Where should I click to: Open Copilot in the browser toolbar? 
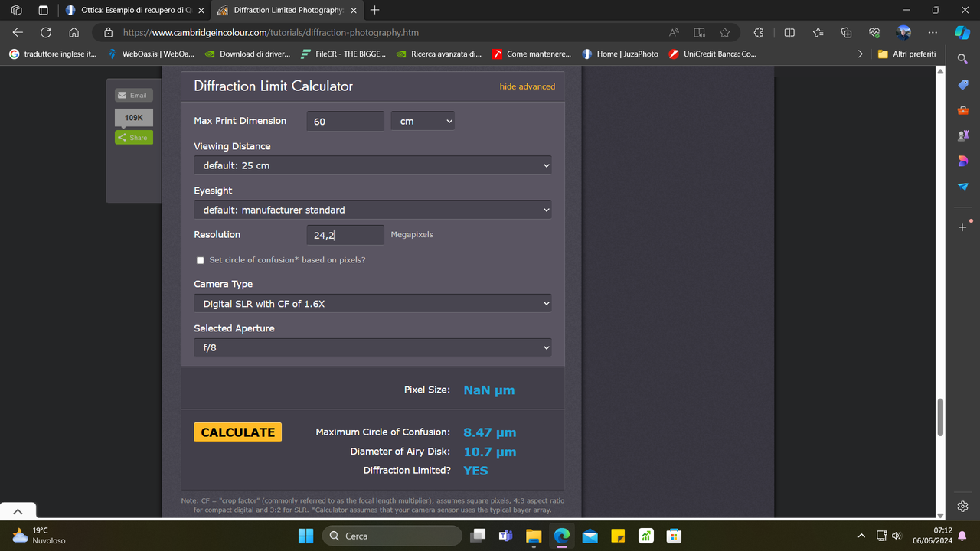[x=962, y=32]
